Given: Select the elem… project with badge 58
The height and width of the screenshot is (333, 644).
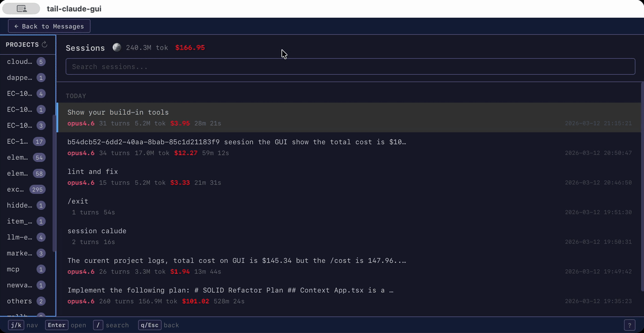Looking at the screenshot, I should (27, 173).
